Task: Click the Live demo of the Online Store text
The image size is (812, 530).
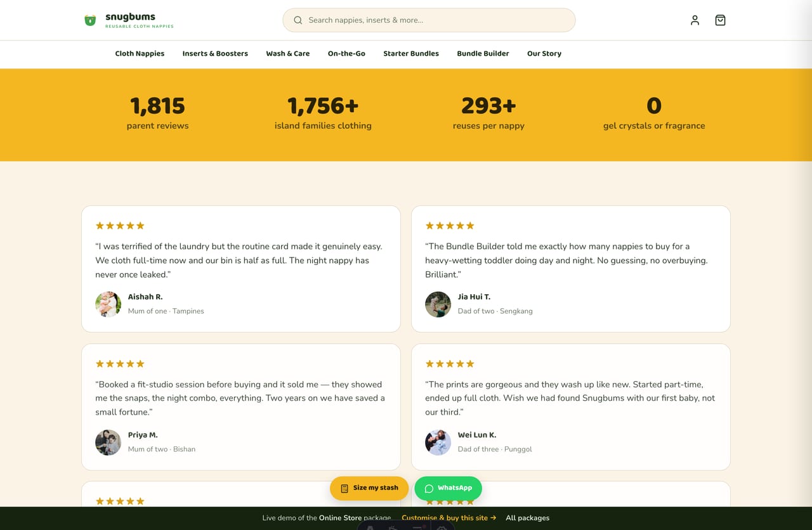Action: coord(327,518)
